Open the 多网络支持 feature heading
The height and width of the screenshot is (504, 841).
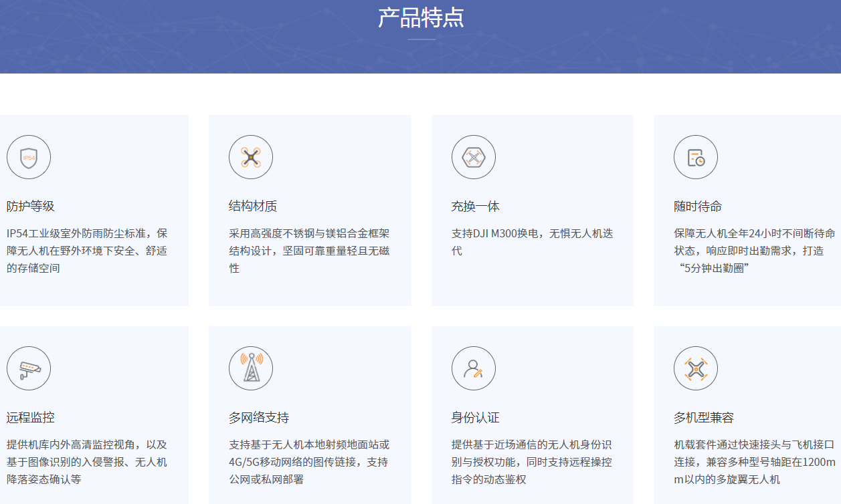click(259, 418)
